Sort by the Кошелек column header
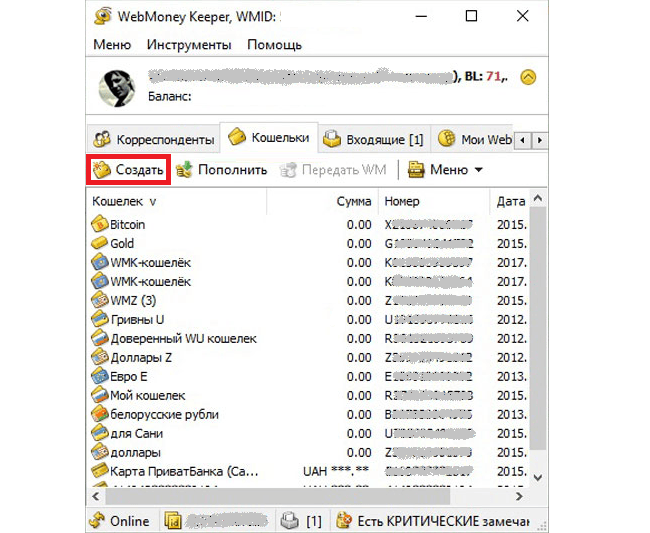The image size is (650, 533). [177, 201]
